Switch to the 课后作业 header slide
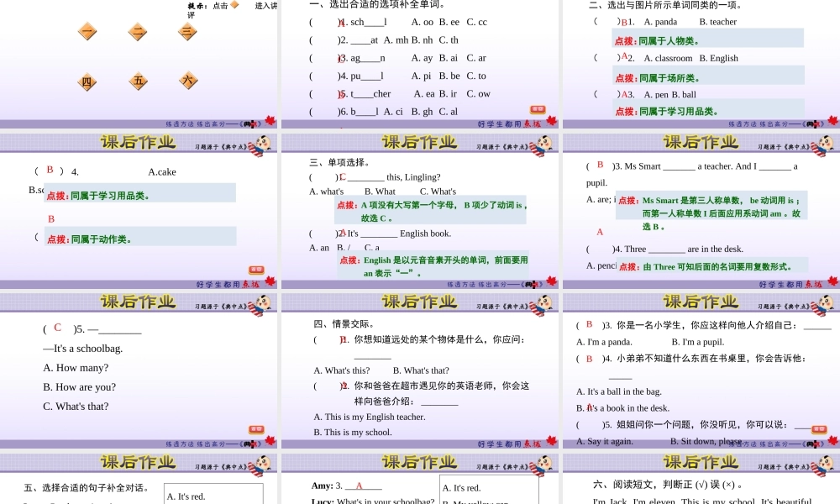Screen dimensions: 840x504 coord(420,143)
